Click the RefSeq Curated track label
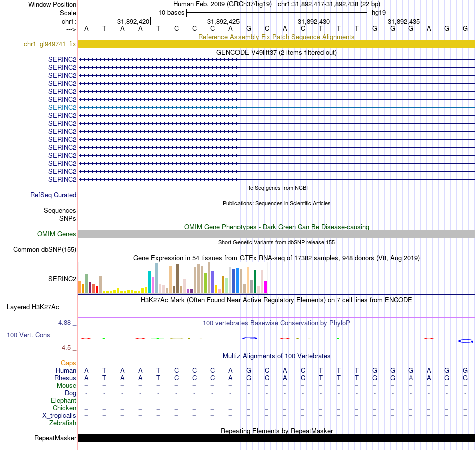This screenshot has height=450, width=476. tap(53, 195)
